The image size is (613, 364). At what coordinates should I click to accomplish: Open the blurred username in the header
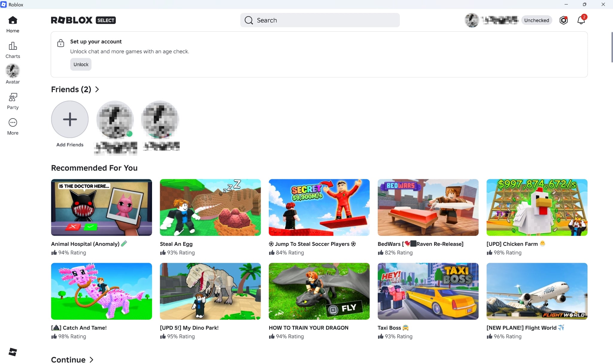tap(500, 20)
